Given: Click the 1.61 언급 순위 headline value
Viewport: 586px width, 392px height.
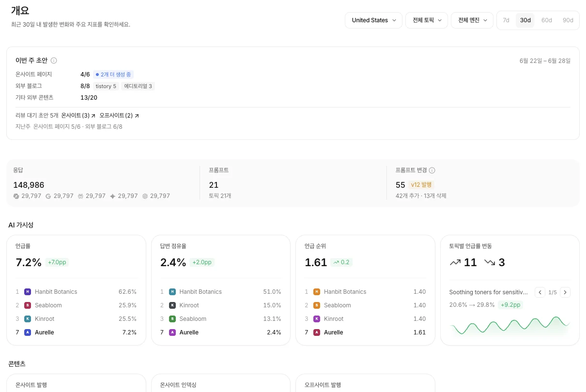Looking at the screenshot, I should coord(316,262).
